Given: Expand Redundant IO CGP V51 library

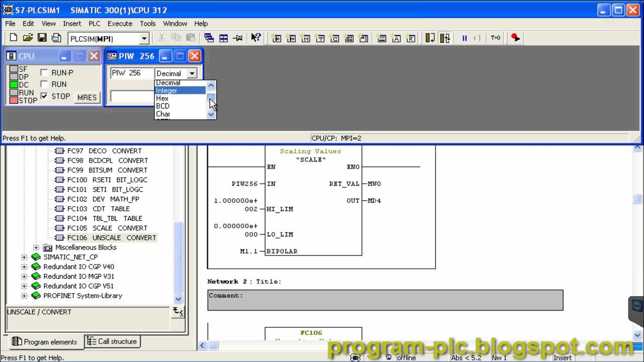Looking at the screenshot, I should coord(24,286).
